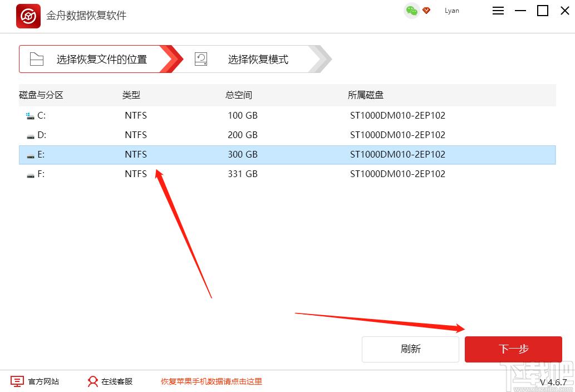Click the D: drive icon
The image size is (575, 392).
pos(31,136)
